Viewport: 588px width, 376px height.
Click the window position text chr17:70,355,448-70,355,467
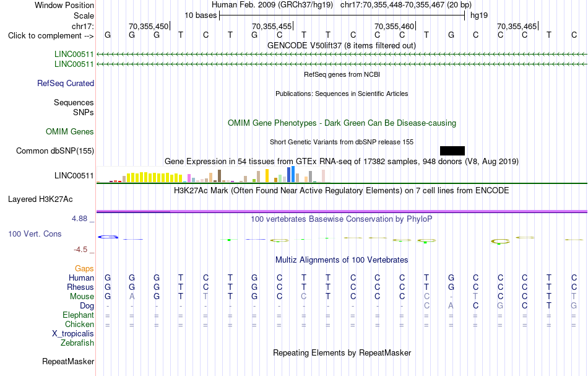[406, 5]
